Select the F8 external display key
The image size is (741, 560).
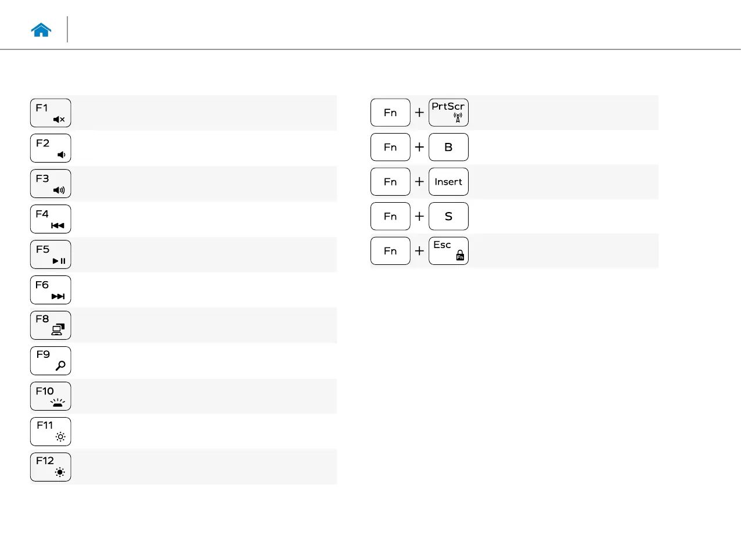tap(51, 325)
